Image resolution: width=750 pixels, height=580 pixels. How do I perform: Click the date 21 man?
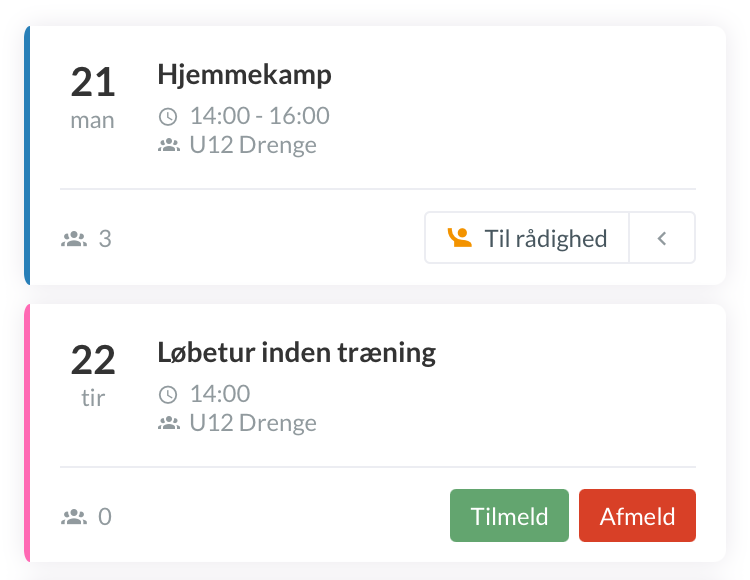93,97
